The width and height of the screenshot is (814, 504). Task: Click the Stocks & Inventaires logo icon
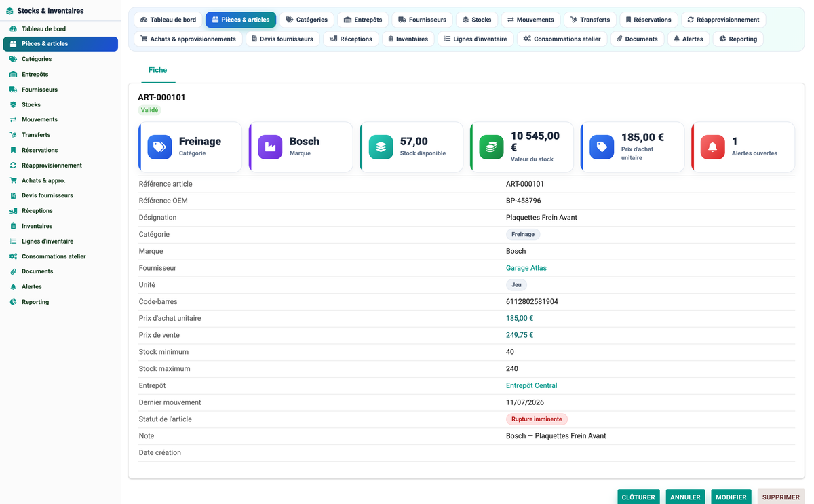tap(9, 11)
